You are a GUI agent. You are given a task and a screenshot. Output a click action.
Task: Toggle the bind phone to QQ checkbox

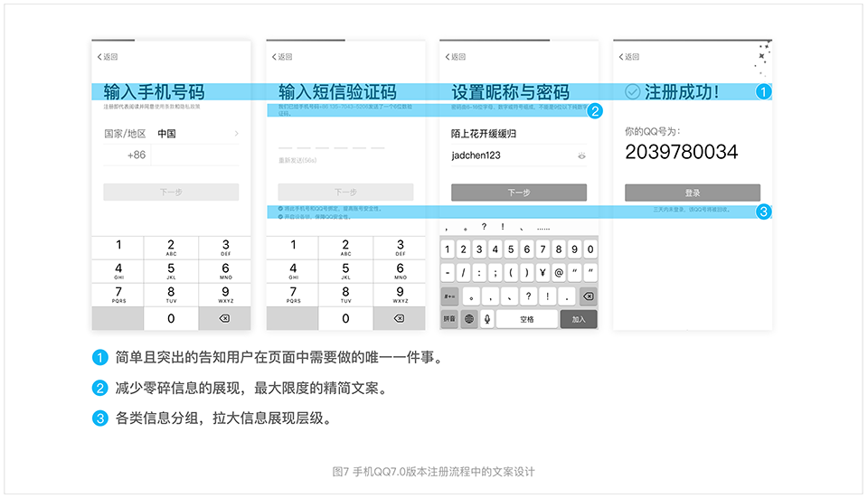[x=281, y=209]
